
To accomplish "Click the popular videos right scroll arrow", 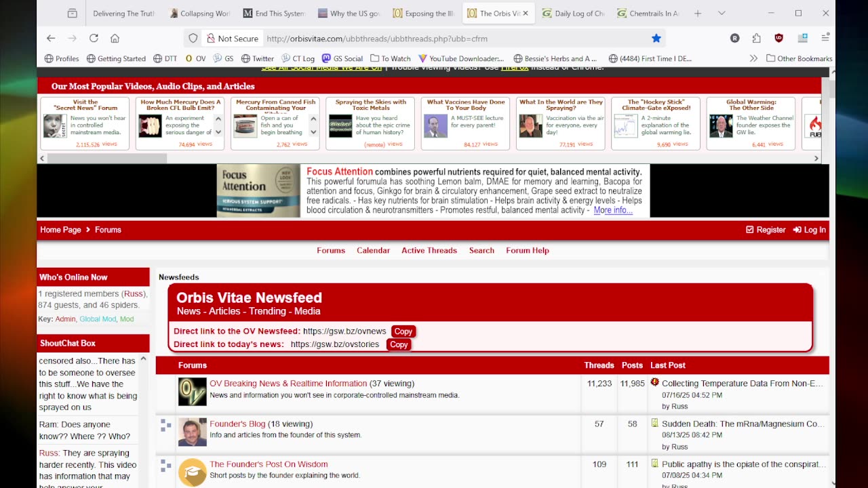I will point(816,158).
